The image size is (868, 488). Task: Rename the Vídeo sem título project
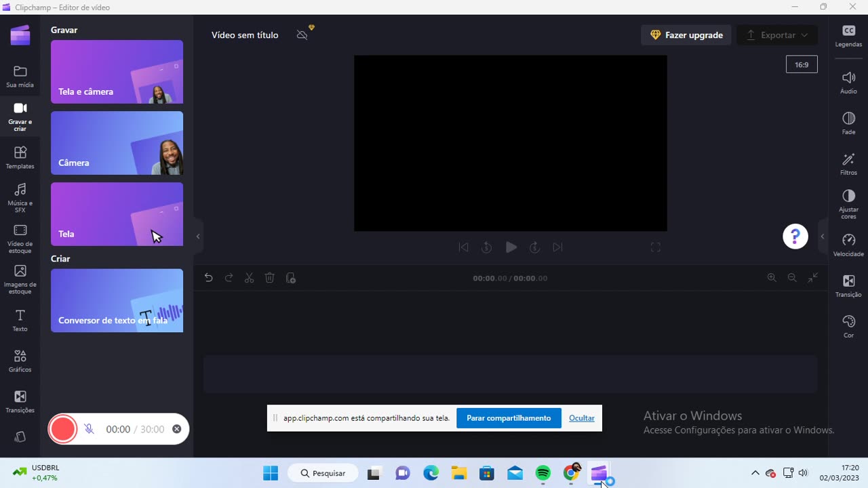[x=245, y=35]
